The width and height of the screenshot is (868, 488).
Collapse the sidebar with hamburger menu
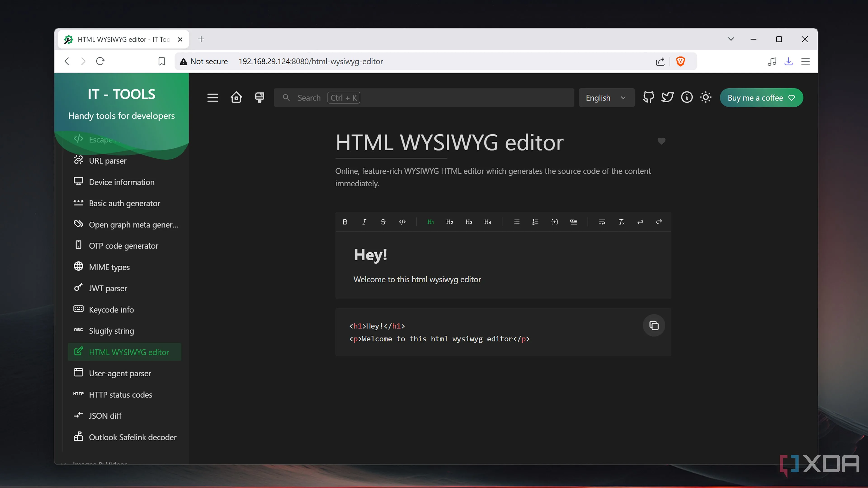click(212, 98)
